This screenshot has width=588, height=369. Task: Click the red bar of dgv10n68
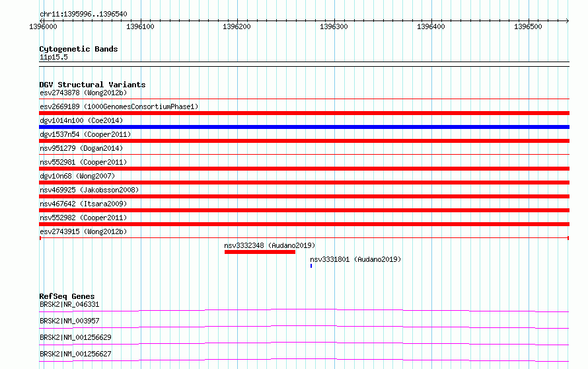[304, 183]
